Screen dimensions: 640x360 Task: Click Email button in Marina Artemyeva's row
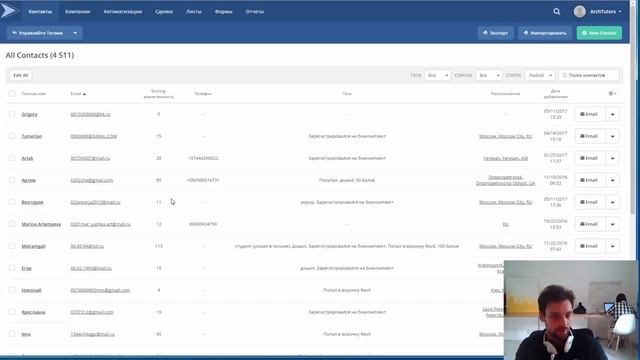coord(589,224)
